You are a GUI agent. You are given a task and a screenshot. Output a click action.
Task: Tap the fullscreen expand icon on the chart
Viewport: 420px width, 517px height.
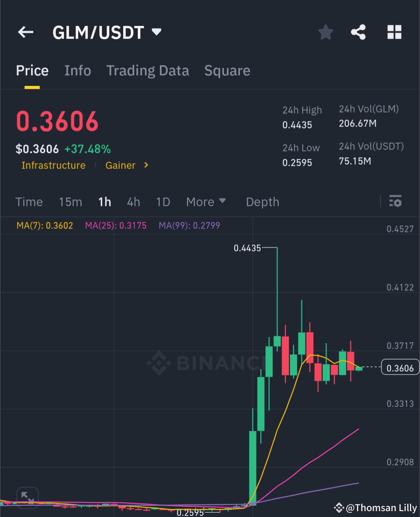point(27,497)
